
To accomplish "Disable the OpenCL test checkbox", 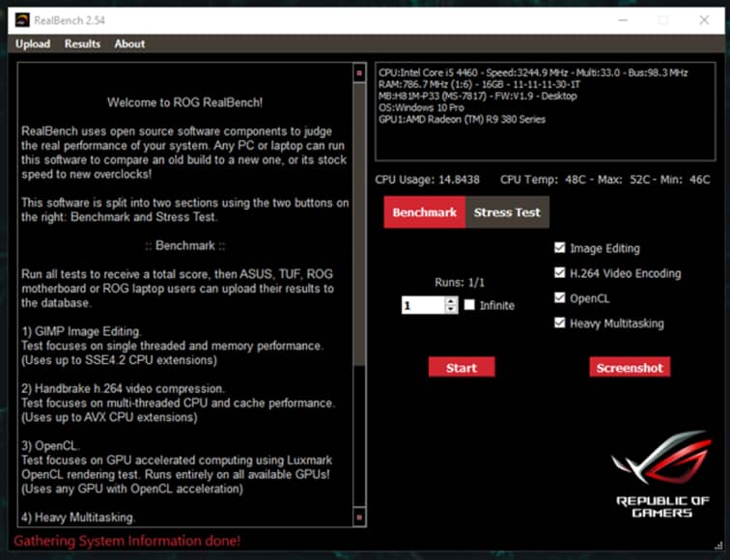I will click(x=560, y=298).
